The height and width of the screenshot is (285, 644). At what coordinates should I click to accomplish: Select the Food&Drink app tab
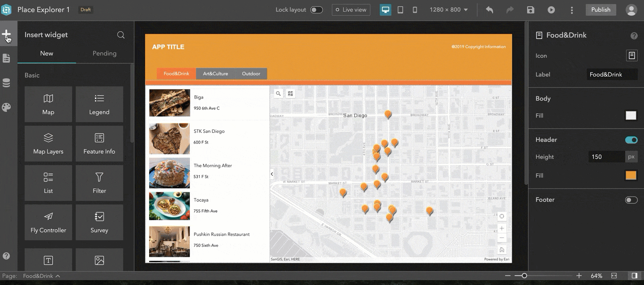[176, 74]
